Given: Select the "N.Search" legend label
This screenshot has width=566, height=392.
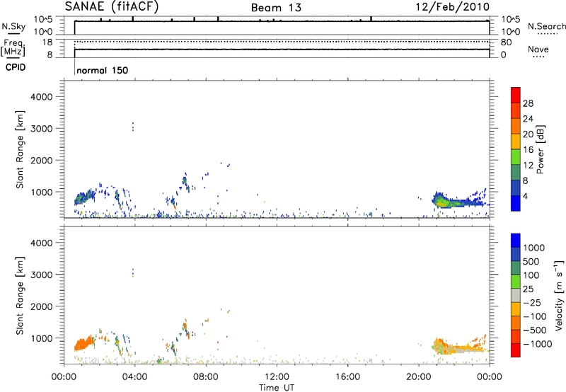Looking at the screenshot, I should point(547,26).
